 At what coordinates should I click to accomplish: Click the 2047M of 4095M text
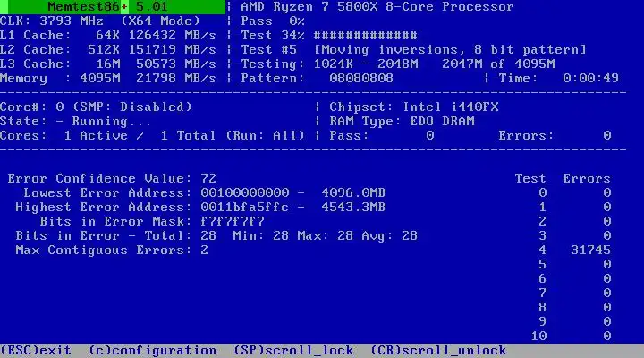pyautogui.click(x=498, y=64)
